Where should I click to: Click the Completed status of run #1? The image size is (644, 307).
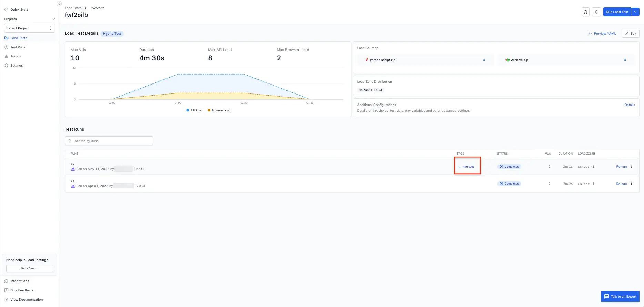pos(509,184)
